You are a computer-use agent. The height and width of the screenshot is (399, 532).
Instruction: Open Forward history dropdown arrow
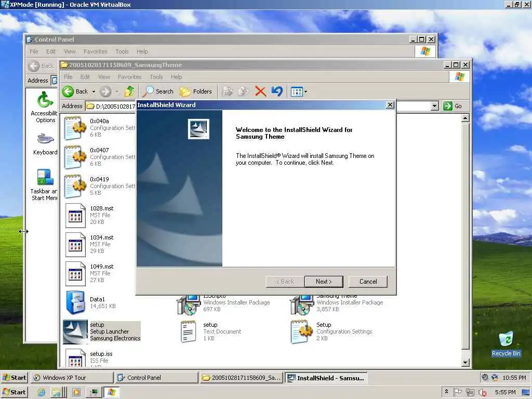(x=117, y=91)
